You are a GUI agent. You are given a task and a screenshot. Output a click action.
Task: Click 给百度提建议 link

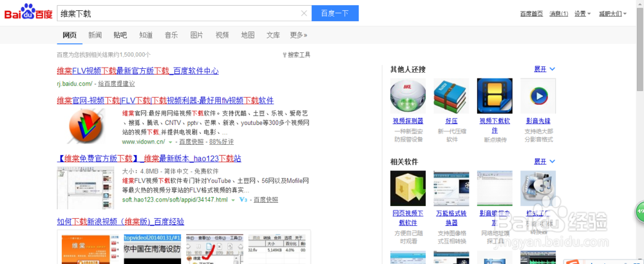[117, 84]
